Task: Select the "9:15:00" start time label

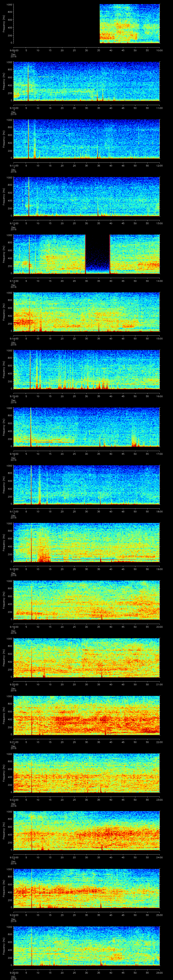Action: pyautogui.click(x=14, y=396)
